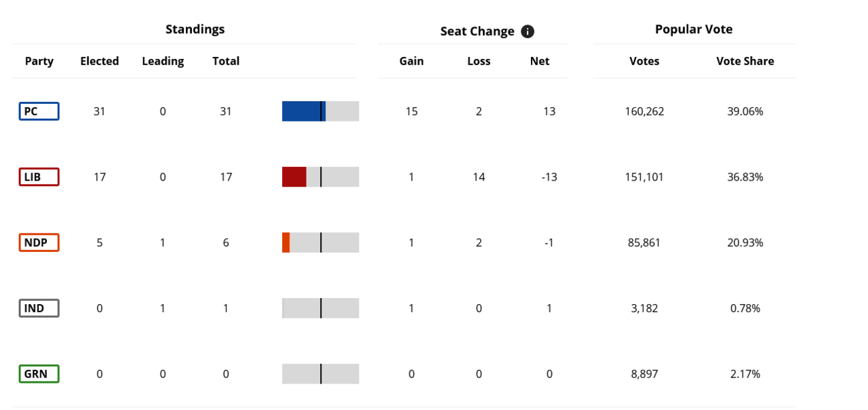Click the Vote Share column header

745,61
